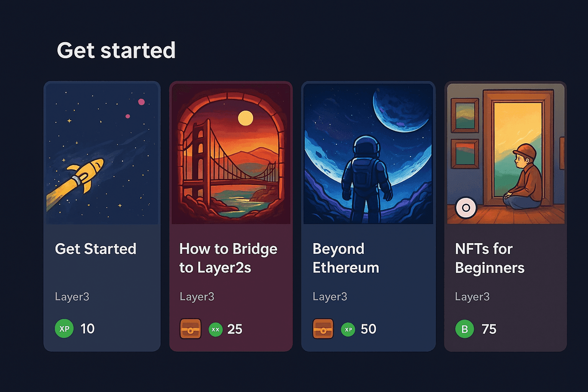The width and height of the screenshot is (588, 392).
Task: Click the green B badge beside 75
Action: [465, 329]
